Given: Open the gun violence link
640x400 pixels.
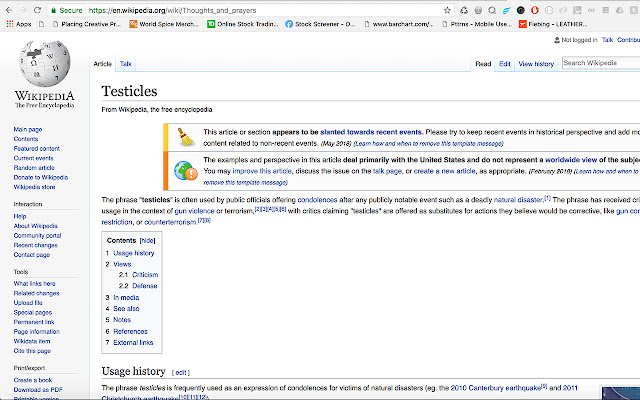Looking at the screenshot, I should pyautogui.click(x=194, y=211).
